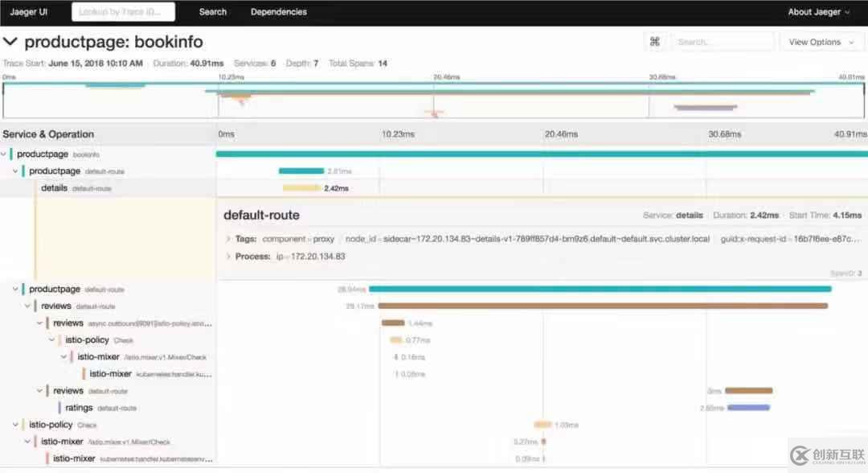This screenshot has height=473, width=868.
Task: Click the 20.46ms timeline tick label
Action: pyautogui.click(x=561, y=134)
